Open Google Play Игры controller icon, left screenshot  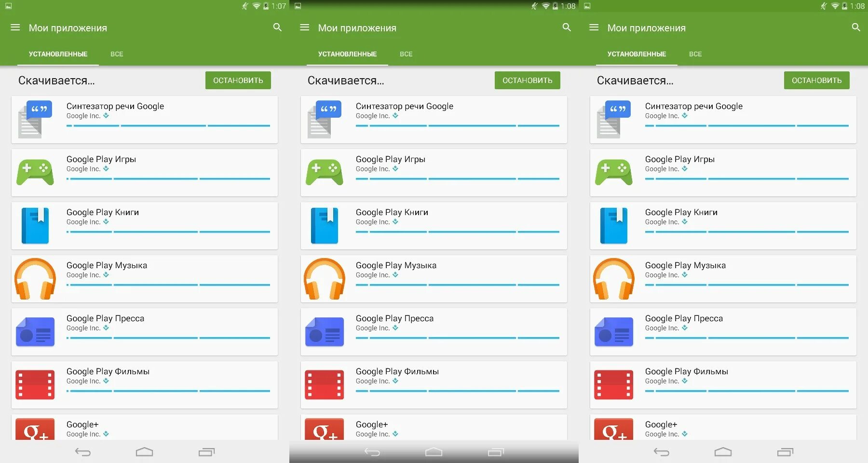coord(35,172)
